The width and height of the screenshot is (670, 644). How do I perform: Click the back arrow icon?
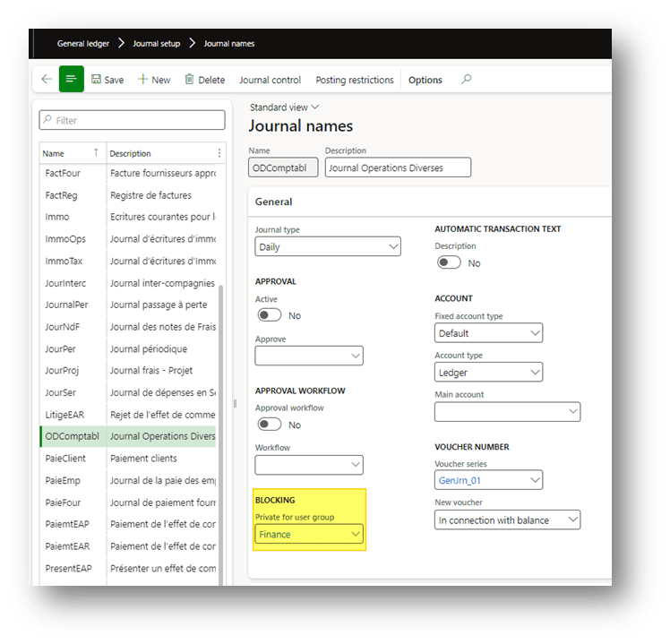[x=47, y=80]
